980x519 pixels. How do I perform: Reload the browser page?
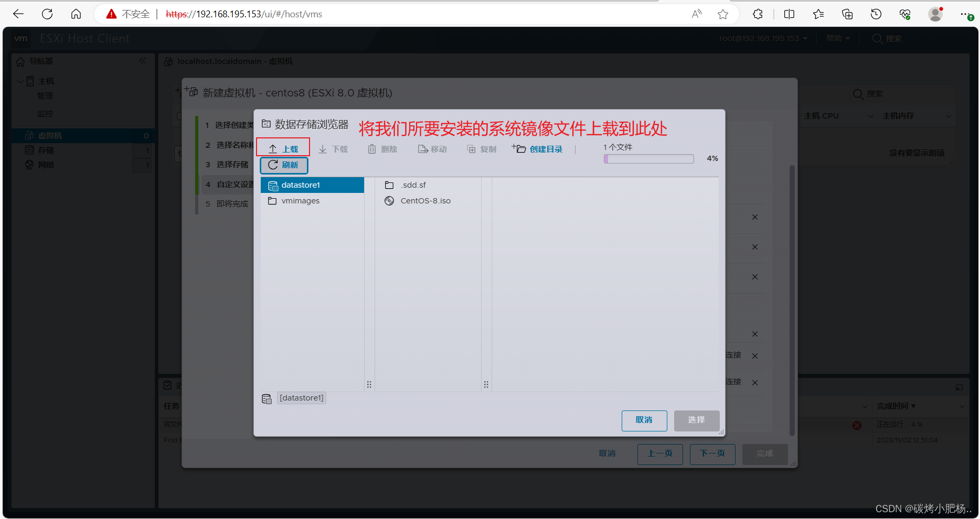pyautogui.click(x=47, y=14)
